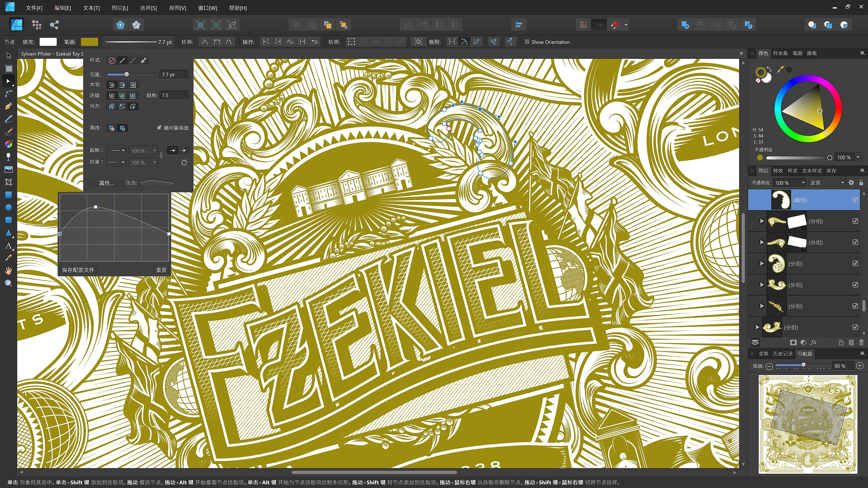Screen dimensions: 868x488
Task: Switch to Pixel persona
Action: 36,25
